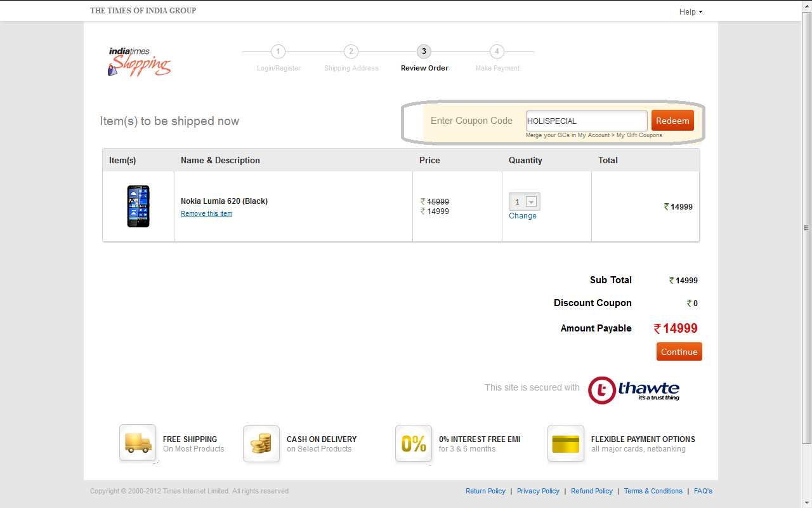Viewport: 812px width, 508px height.
Task: Click the Change quantity link
Action: tap(523, 216)
